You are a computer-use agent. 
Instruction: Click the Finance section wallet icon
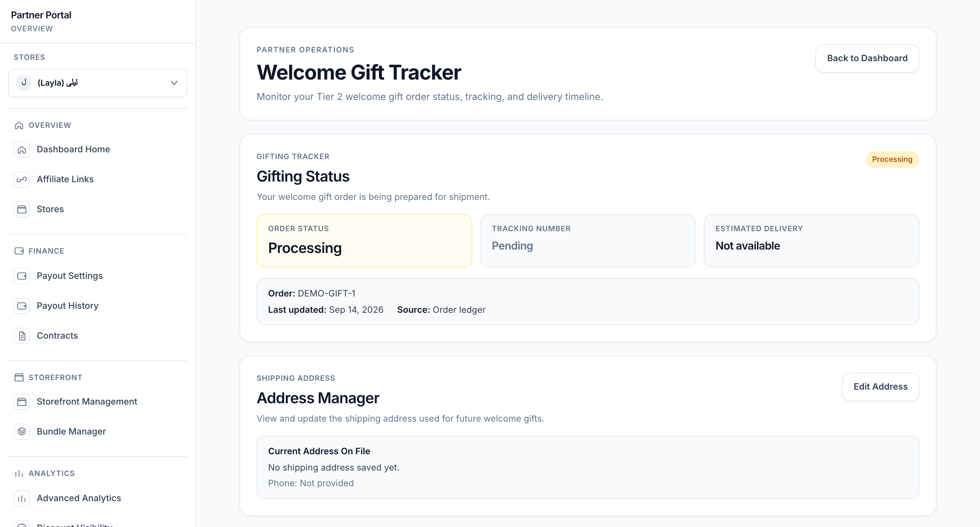click(x=19, y=251)
